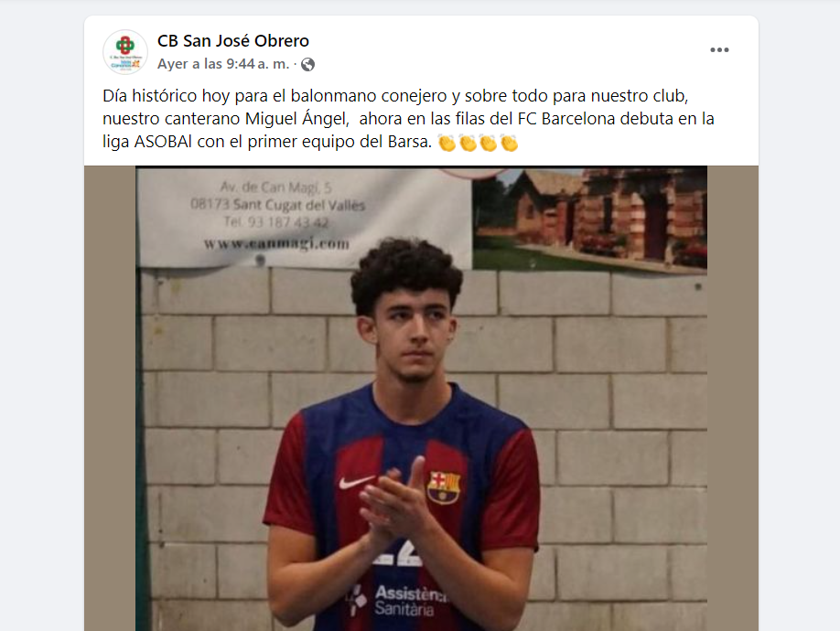The image size is (840, 631).
Task: Click the Nike swoosh on the jersey
Action: click(x=356, y=481)
